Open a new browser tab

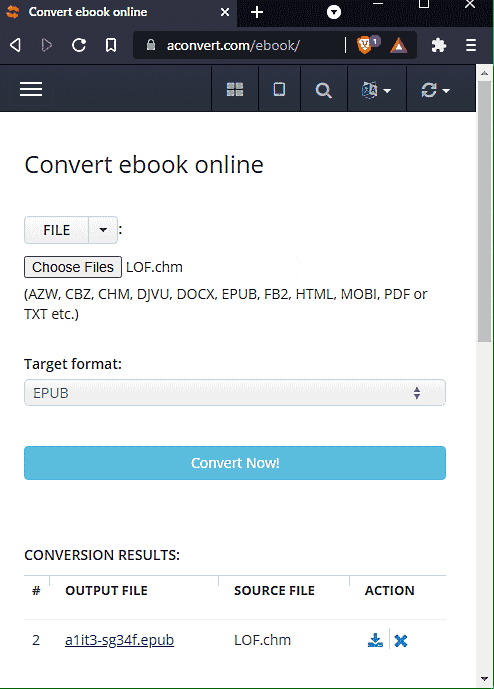point(257,12)
